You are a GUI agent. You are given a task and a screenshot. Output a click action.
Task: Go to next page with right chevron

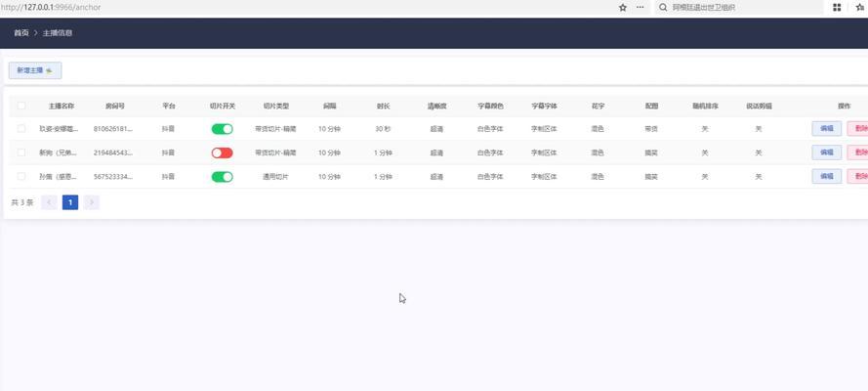pyautogui.click(x=92, y=202)
